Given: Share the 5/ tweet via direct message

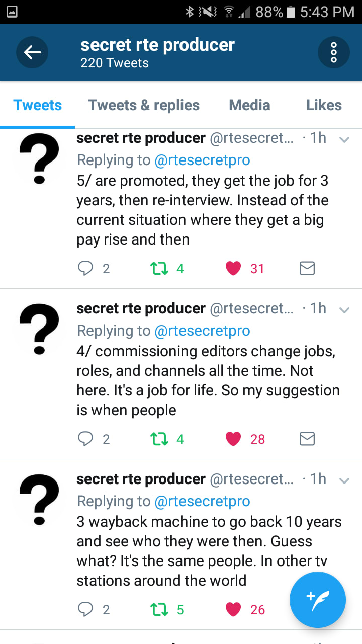Looking at the screenshot, I should pyautogui.click(x=307, y=269).
